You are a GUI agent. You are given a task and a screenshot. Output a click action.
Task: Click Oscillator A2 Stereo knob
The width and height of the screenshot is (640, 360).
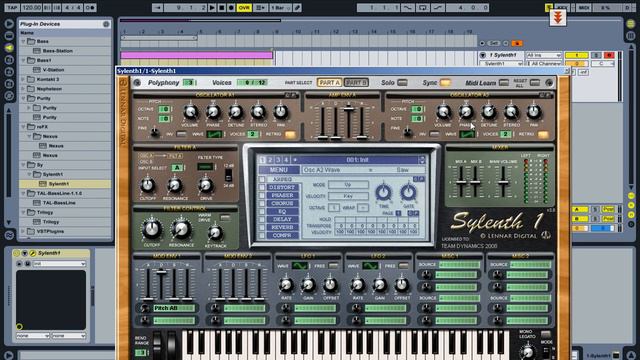point(511,112)
